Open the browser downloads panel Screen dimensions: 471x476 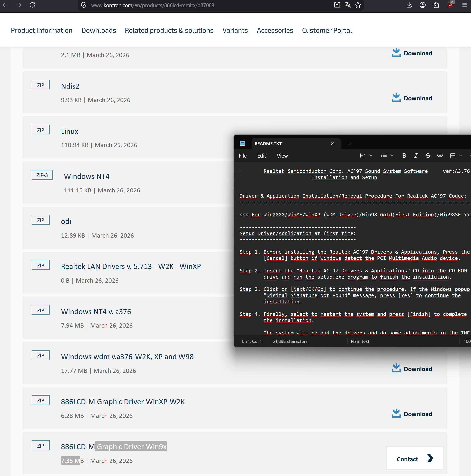pos(409,5)
